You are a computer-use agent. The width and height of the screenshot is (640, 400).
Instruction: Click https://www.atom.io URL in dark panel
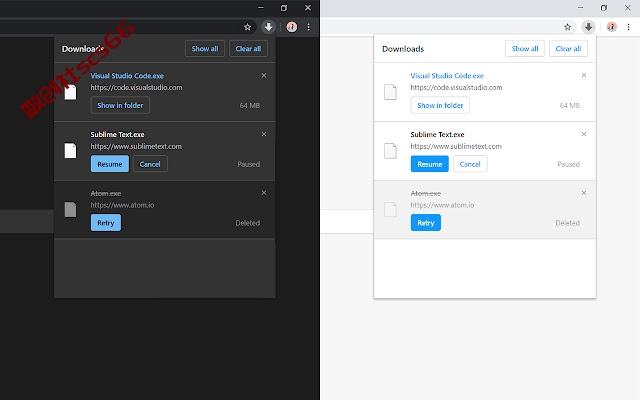(122, 205)
